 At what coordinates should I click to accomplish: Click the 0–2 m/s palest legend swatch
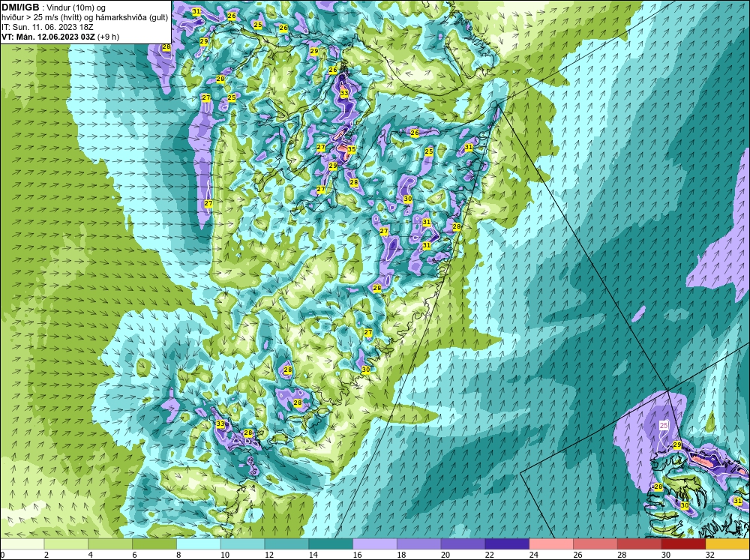[x=22, y=544]
